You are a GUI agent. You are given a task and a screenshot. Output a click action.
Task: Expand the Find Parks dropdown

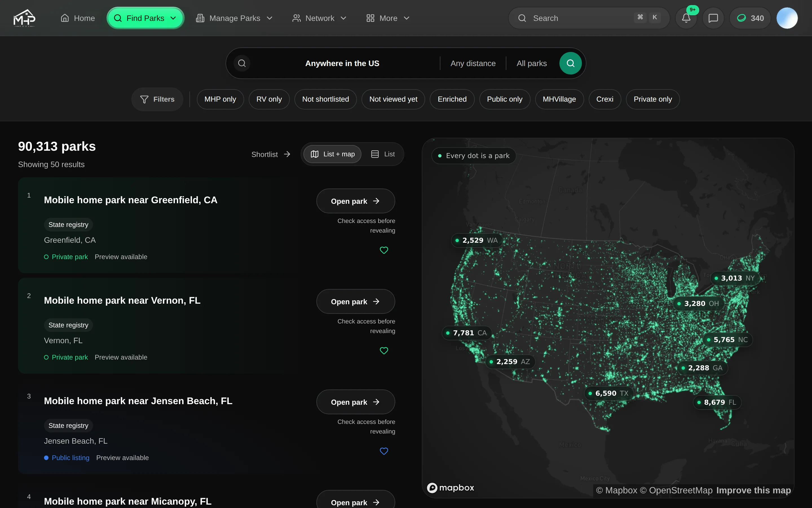(145, 18)
